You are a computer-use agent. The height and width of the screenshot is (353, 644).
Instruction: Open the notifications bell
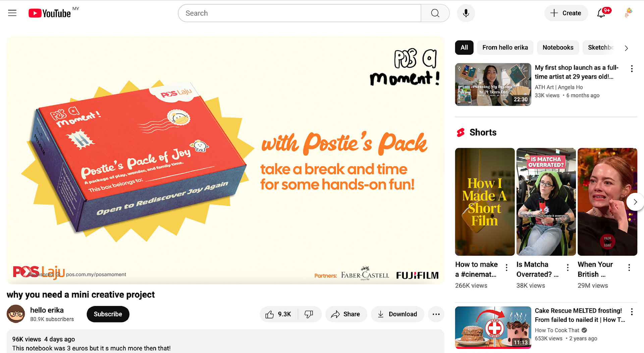(601, 13)
